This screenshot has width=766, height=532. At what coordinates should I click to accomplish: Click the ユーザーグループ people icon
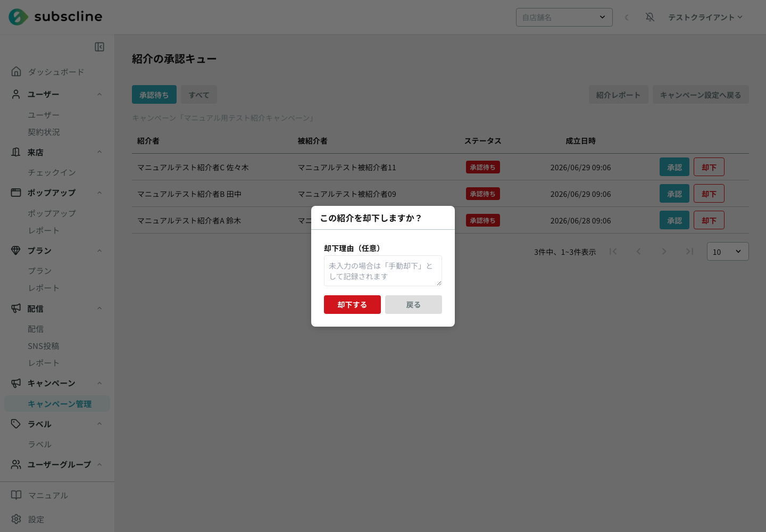coord(16,464)
